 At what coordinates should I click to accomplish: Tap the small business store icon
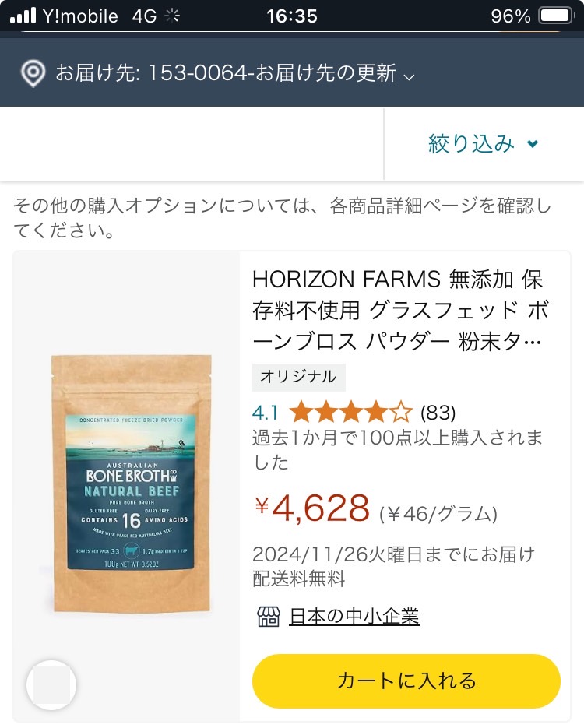tap(269, 617)
